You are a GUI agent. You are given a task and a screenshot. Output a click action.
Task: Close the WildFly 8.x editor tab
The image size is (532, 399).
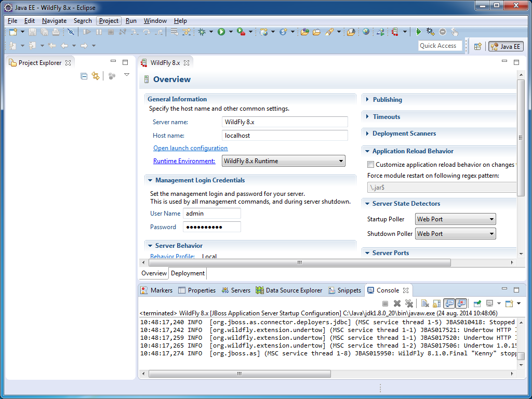point(187,63)
